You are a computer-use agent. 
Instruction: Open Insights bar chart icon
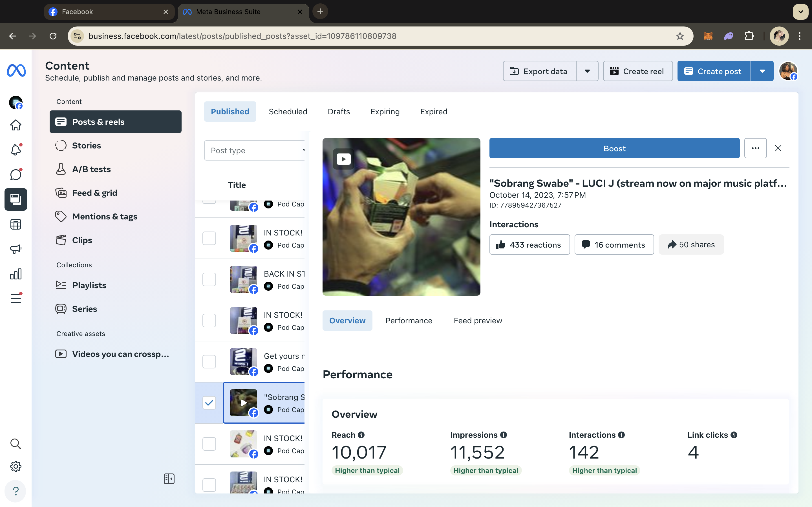(x=16, y=274)
